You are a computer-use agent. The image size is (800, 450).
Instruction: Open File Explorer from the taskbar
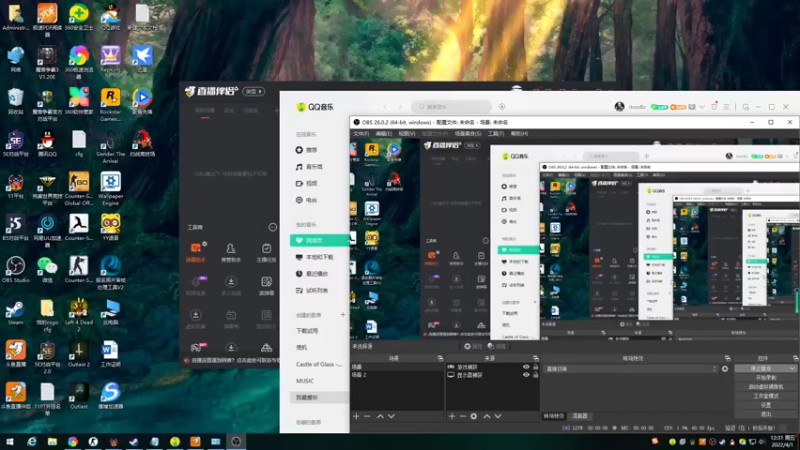(x=52, y=442)
